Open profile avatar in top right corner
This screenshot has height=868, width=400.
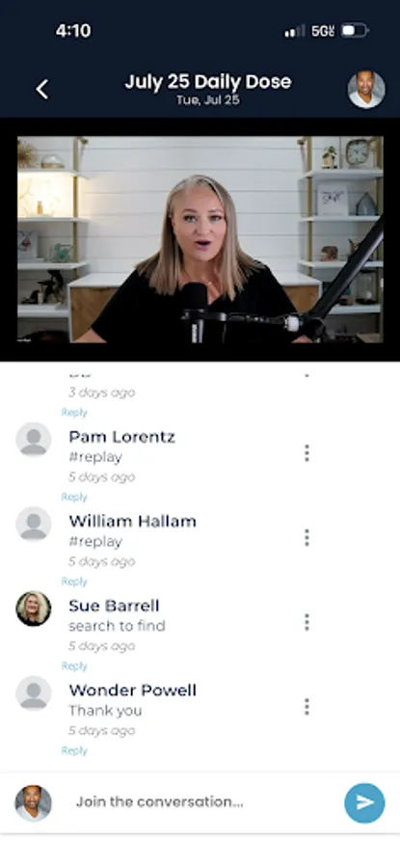(366, 89)
